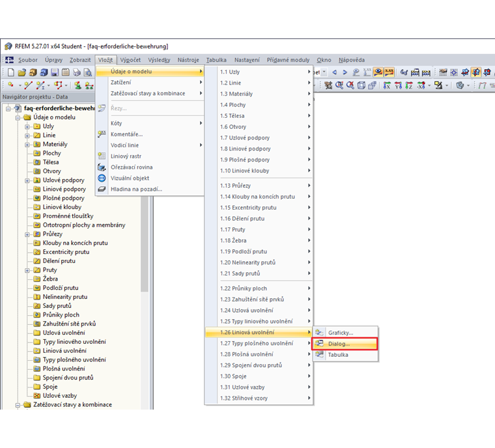Select Liniová uvolnění in navigator tree
This screenshot has height=448, width=495.
pos(64,351)
